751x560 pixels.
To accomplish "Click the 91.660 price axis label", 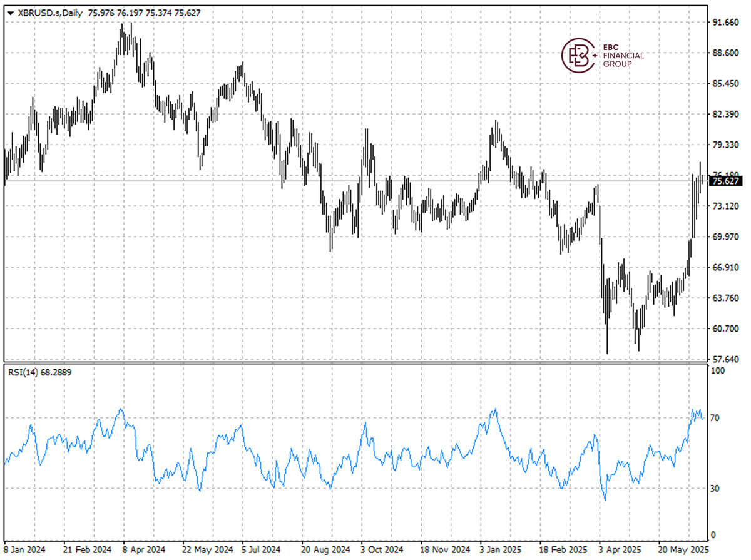I will (x=725, y=23).
